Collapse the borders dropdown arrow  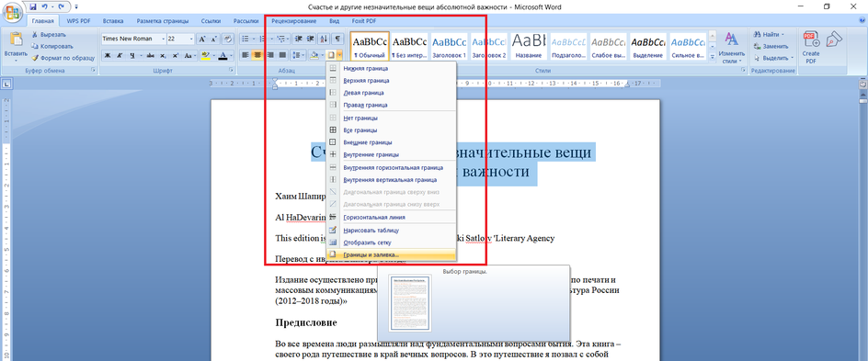click(x=338, y=55)
